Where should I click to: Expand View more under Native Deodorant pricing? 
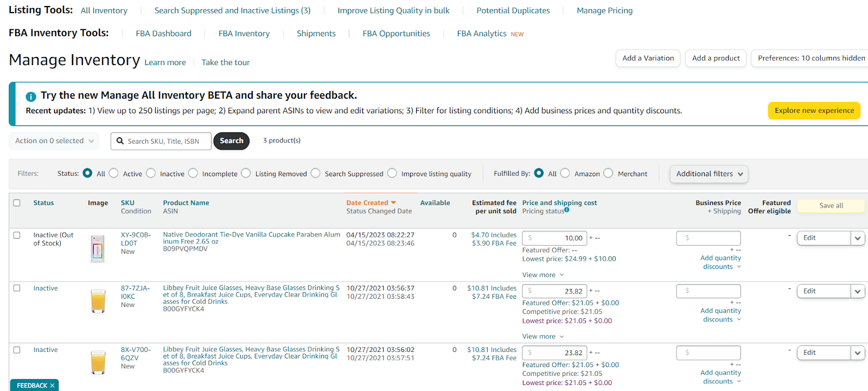[x=543, y=275]
